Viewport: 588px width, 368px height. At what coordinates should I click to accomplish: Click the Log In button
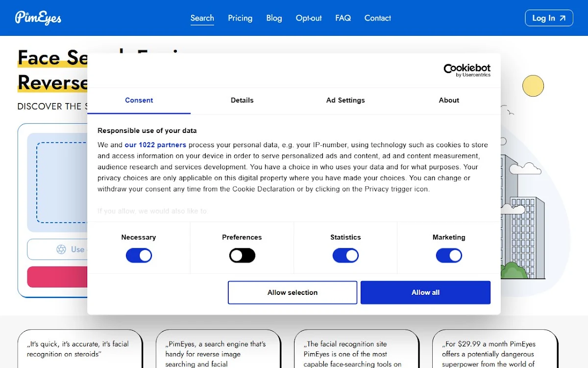(549, 18)
